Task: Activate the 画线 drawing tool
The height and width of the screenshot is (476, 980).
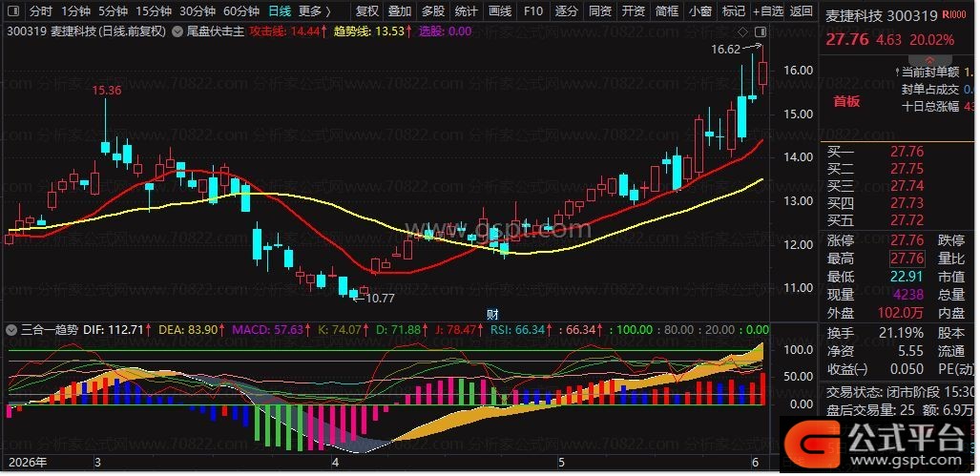Action: 500,10
